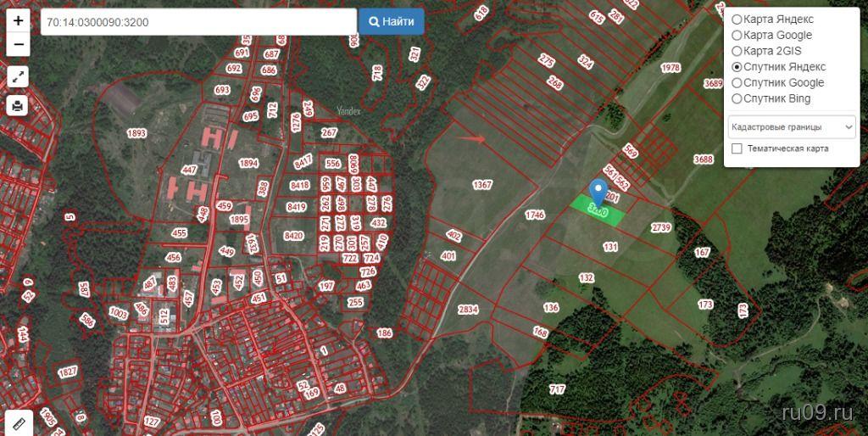The width and height of the screenshot is (868, 436).
Task: Open the ruler measurement tool
Action: (19, 420)
